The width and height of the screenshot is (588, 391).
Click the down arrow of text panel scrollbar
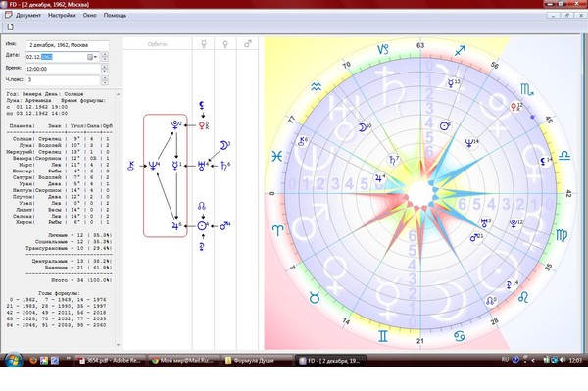pyautogui.click(x=119, y=345)
